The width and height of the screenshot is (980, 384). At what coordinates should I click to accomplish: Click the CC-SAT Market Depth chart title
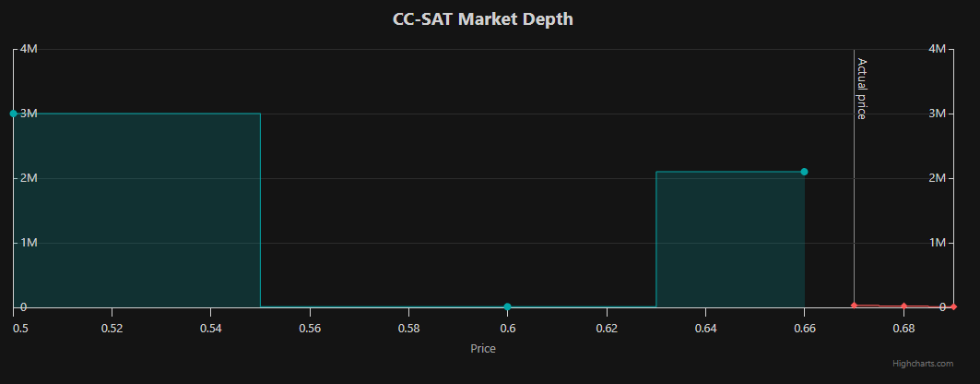pos(483,18)
